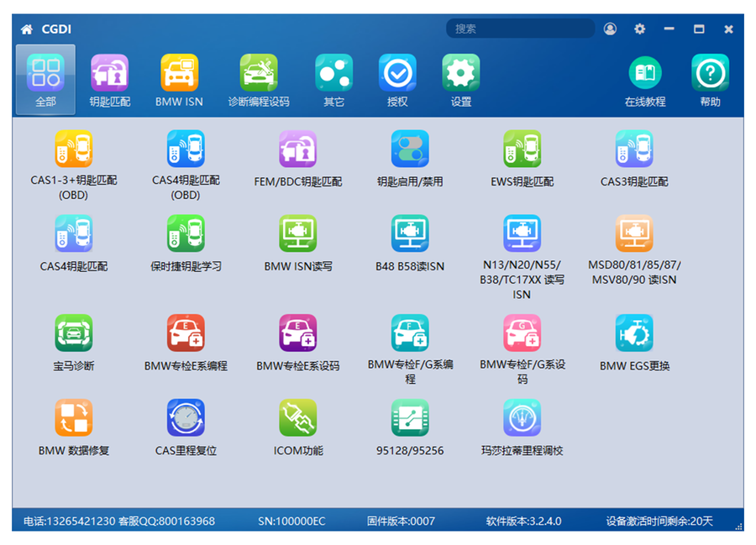Click the 帮助 help button
The width and height of the screenshot is (756, 545).
pos(710,80)
